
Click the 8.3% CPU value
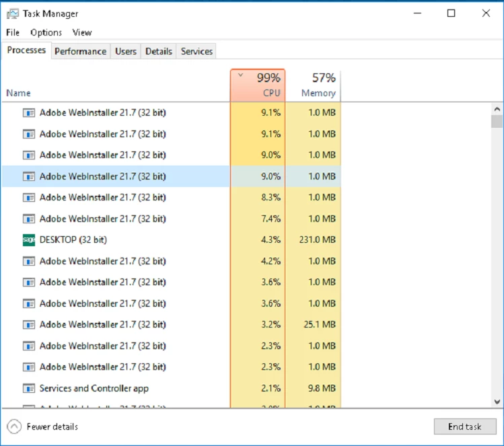271,197
